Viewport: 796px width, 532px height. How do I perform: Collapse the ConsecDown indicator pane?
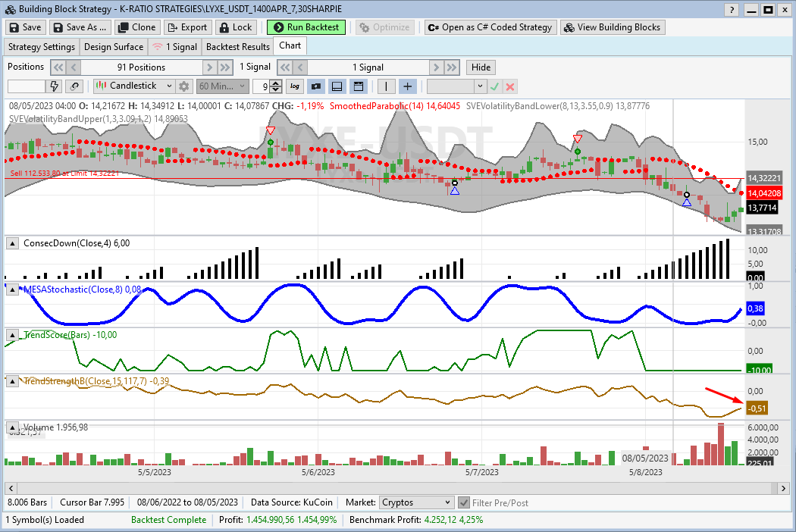pyautogui.click(x=13, y=243)
